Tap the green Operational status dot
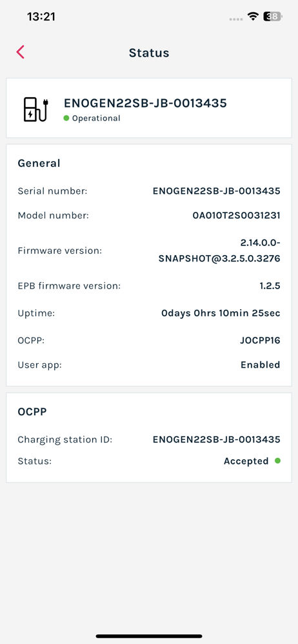The height and width of the screenshot is (644, 298). coord(66,118)
